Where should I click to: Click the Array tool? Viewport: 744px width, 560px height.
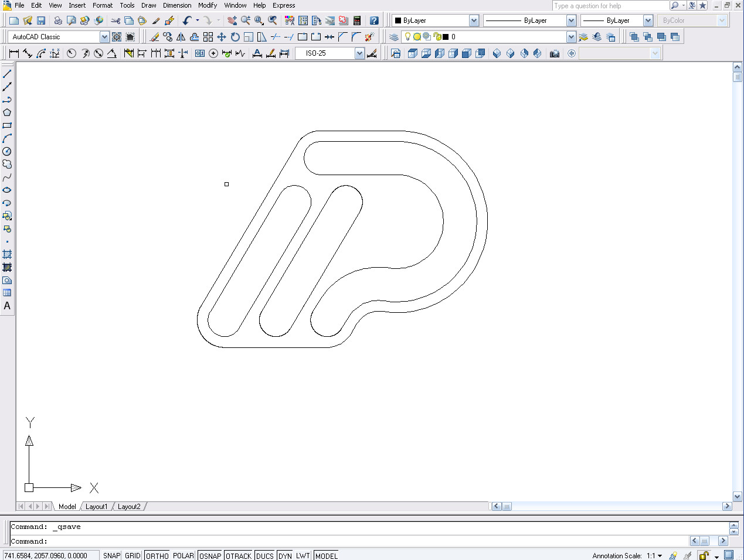click(208, 37)
